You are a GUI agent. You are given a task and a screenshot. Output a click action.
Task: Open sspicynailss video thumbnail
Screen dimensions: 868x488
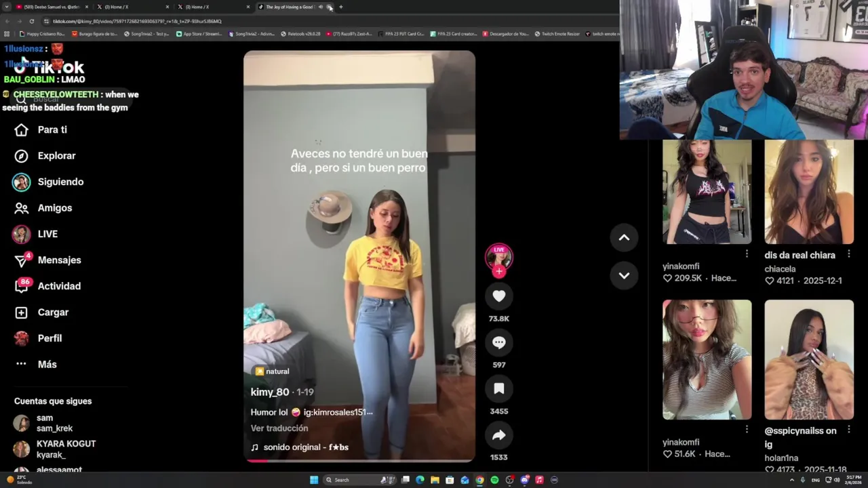[809, 360]
